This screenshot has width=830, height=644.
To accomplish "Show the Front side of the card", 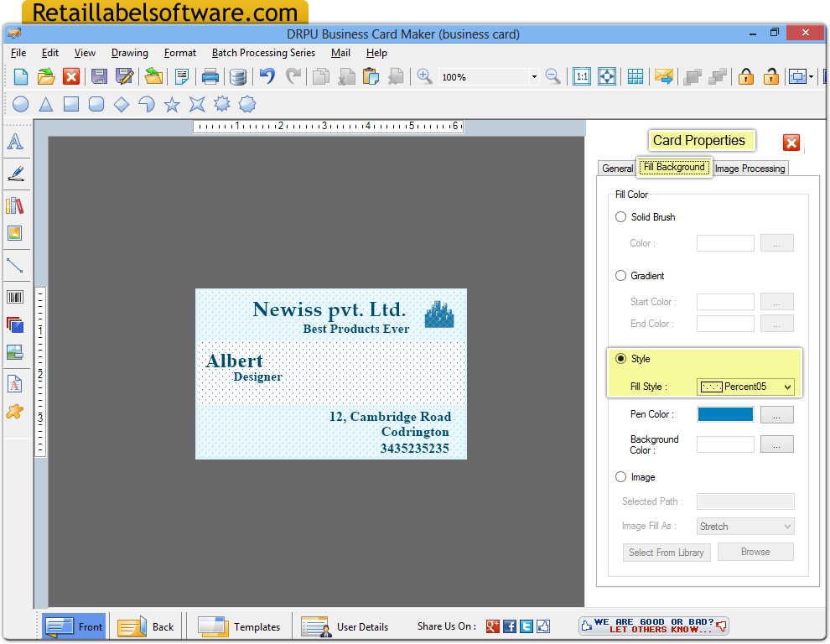I will tap(74, 627).
